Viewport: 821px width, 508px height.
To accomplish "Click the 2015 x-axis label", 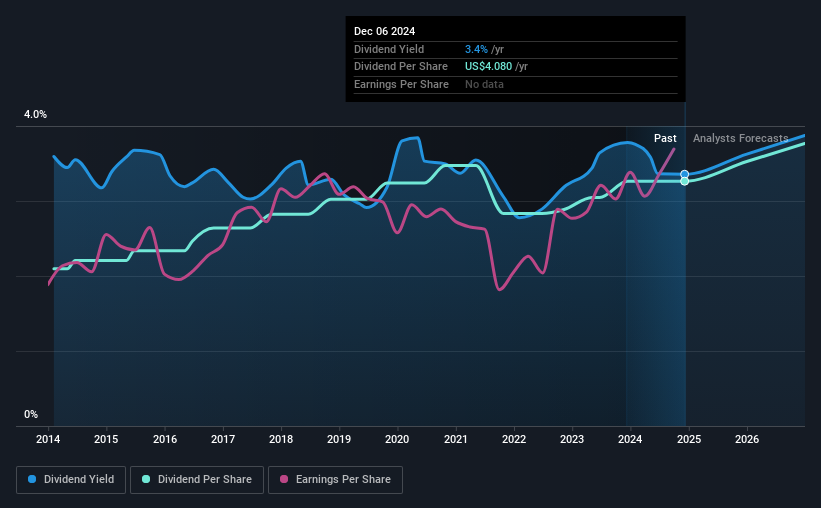I will pyautogui.click(x=106, y=439).
